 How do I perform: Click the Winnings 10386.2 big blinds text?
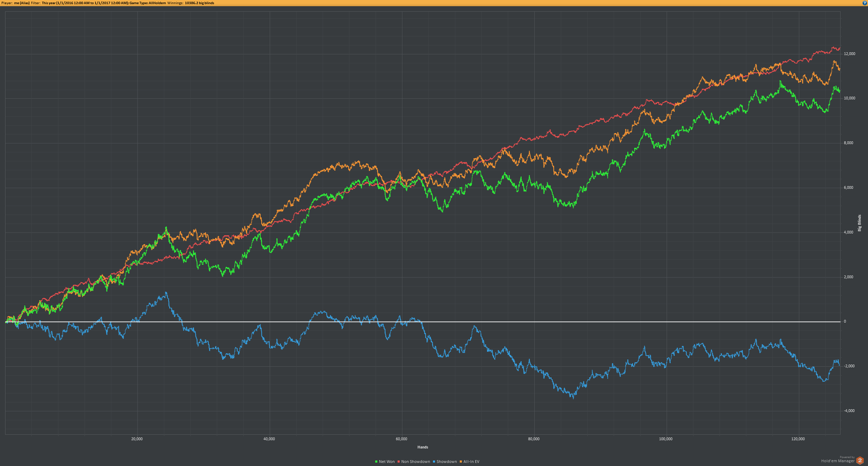pos(199,3)
